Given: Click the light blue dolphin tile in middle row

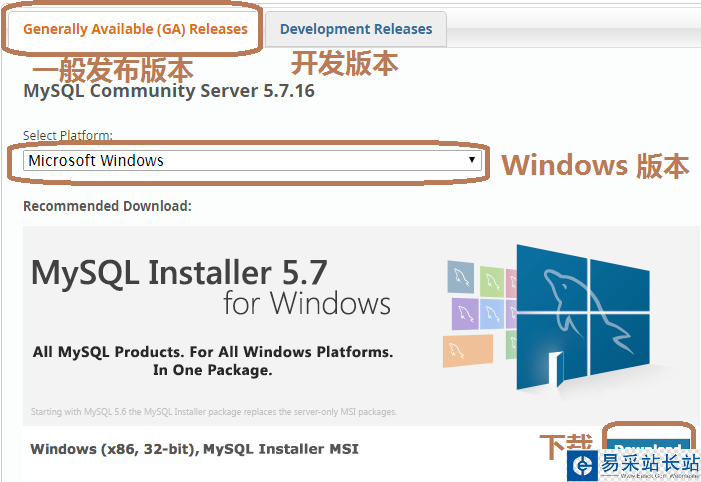Looking at the screenshot, I should click(493, 311).
